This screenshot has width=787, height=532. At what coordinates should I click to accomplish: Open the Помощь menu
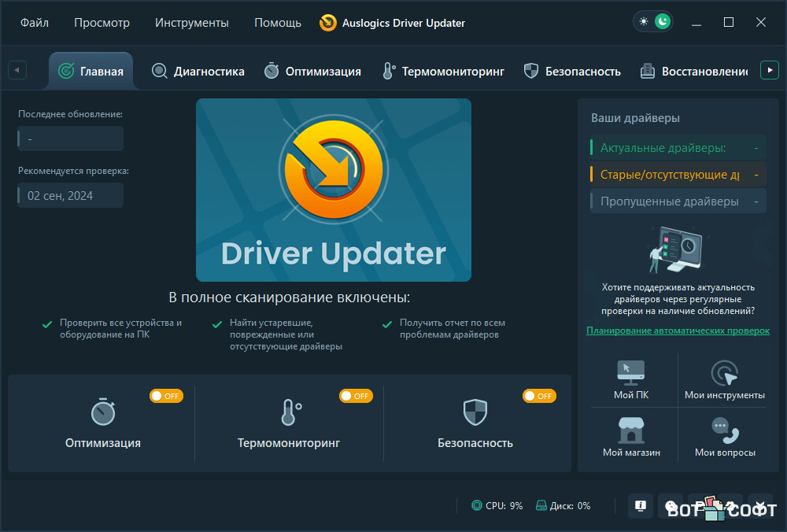point(278,23)
